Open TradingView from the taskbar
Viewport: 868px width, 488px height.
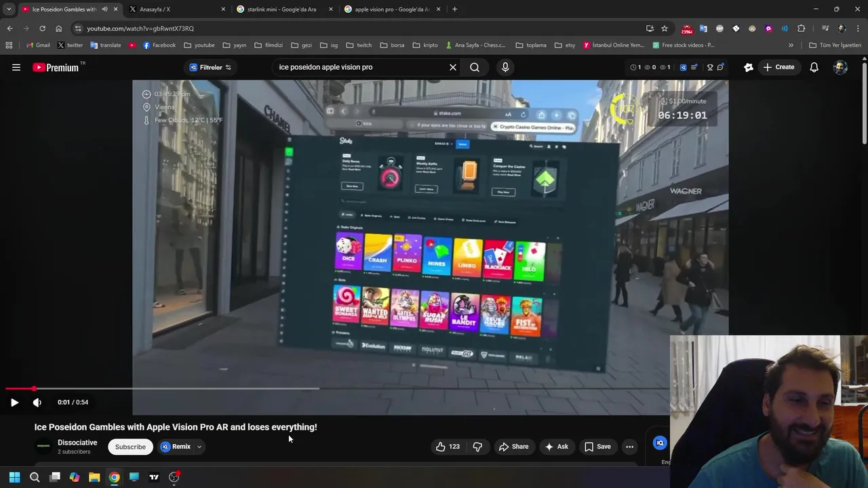click(x=154, y=477)
